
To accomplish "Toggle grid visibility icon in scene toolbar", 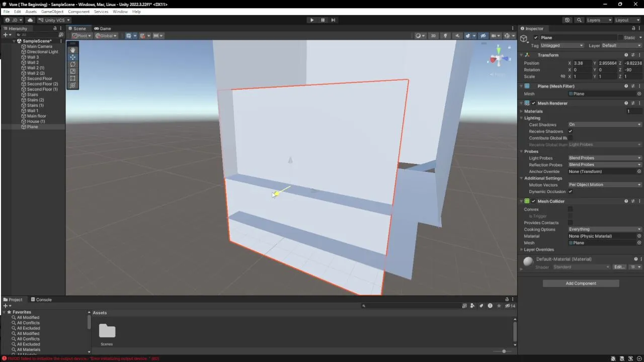I will 130,36.
